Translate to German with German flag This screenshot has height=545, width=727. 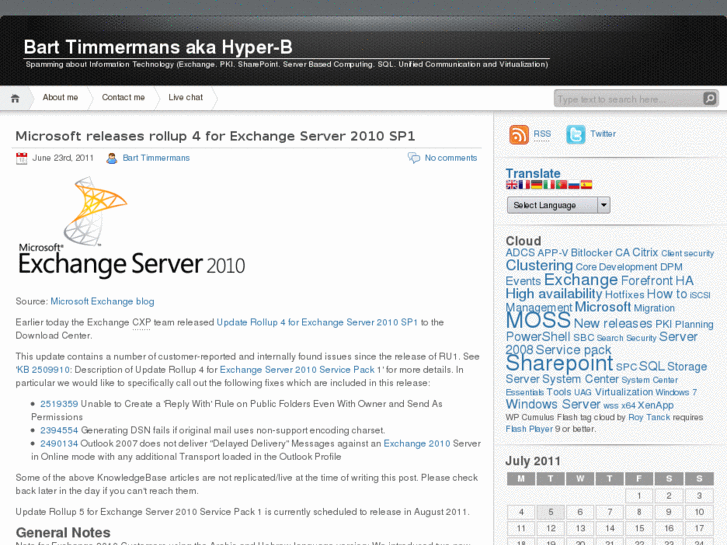point(536,185)
